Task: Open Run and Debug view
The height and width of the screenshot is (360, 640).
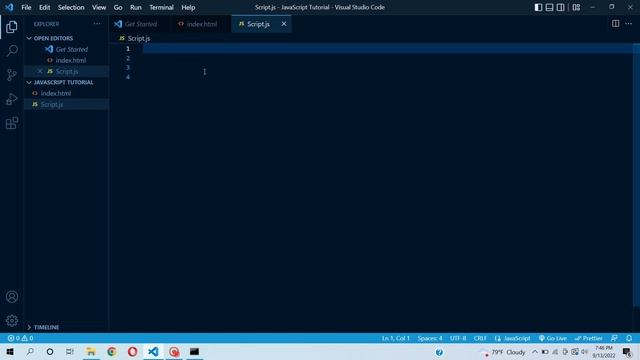Action: pos(12,99)
